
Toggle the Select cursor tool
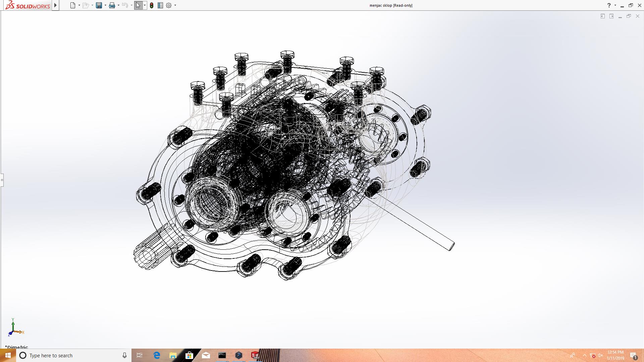(138, 5)
